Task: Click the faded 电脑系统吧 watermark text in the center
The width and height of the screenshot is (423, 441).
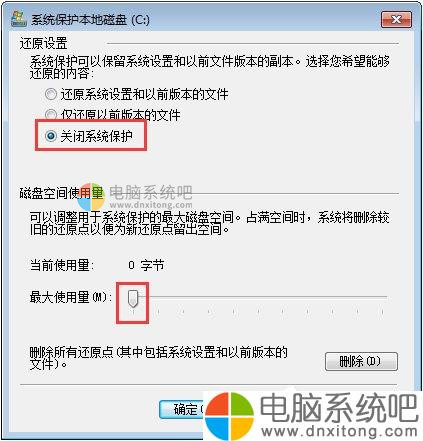Action: [x=151, y=192]
